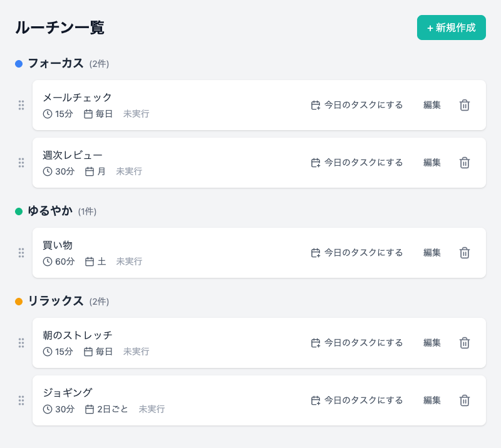This screenshot has width=501, height=448.
Task: Click the drag handle next to 買い物
Action: 21,253
